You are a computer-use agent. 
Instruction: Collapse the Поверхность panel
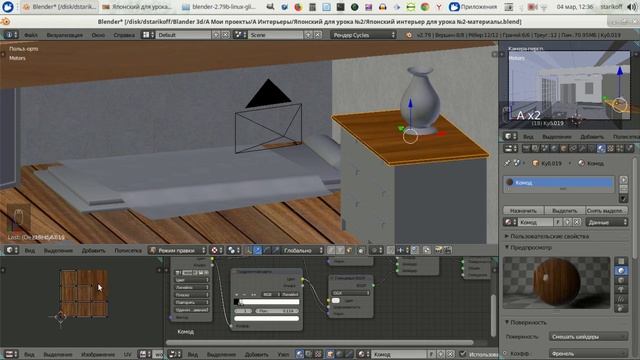pyautogui.click(x=528, y=322)
